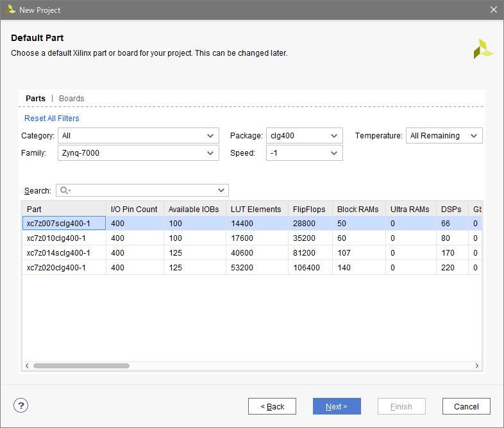The width and height of the screenshot is (504, 428).
Task: Click the Vivado logo in title bar
Action: (11, 10)
